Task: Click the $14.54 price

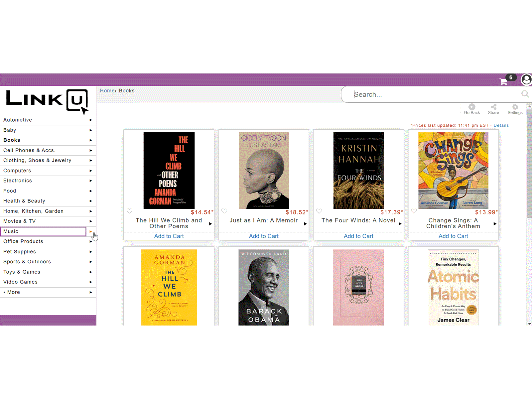Action: coord(202,212)
